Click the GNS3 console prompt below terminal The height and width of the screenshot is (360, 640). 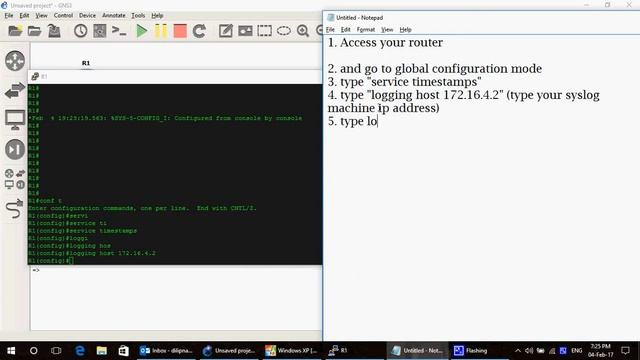click(36, 270)
